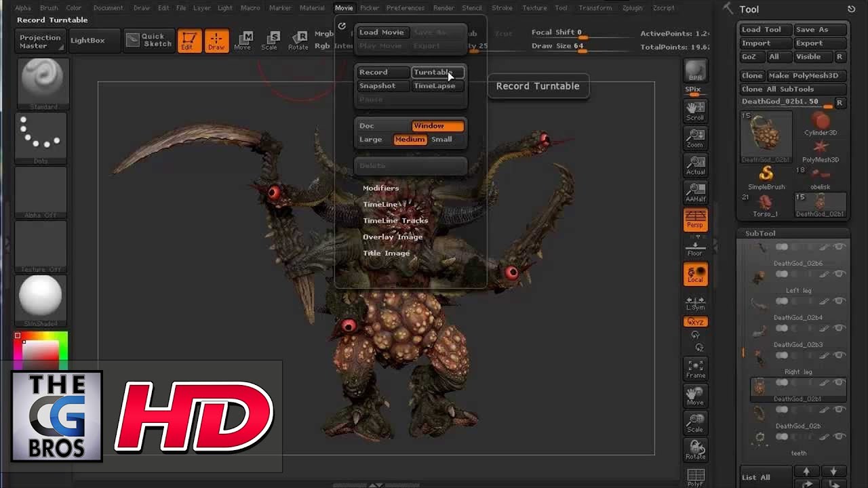The image size is (868, 488).
Task: Click the Turntable button
Action: coord(437,72)
